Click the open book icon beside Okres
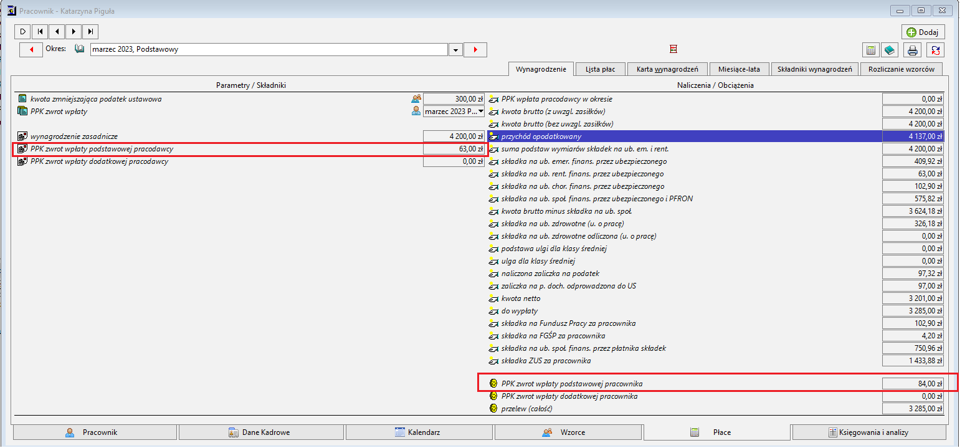This screenshot has width=980, height=448. [x=79, y=49]
